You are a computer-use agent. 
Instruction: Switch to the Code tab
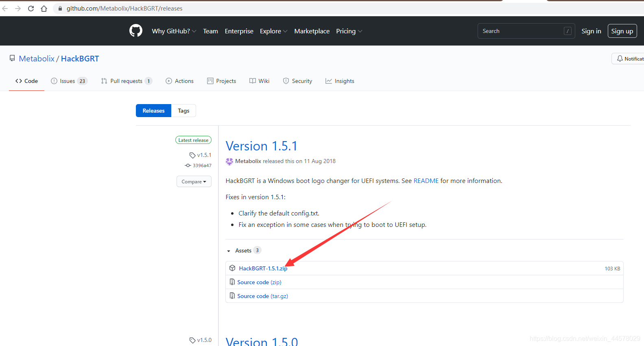coord(26,81)
